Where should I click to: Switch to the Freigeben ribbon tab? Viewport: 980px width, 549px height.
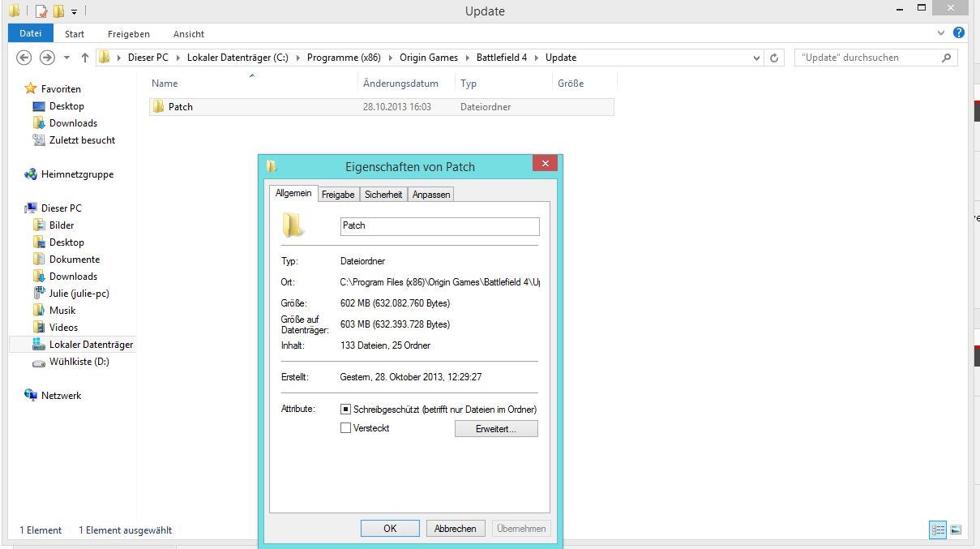pyautogui.click(x=129, y=34)
